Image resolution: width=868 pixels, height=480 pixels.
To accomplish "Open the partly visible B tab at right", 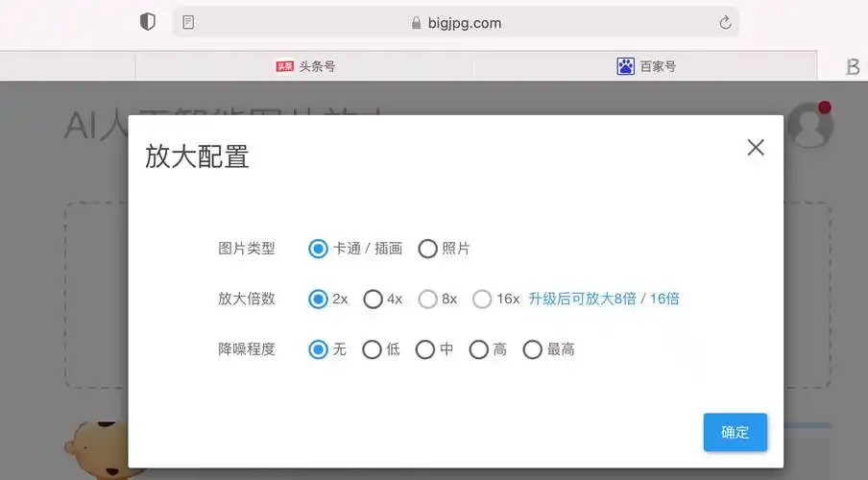I will (853, 66).
